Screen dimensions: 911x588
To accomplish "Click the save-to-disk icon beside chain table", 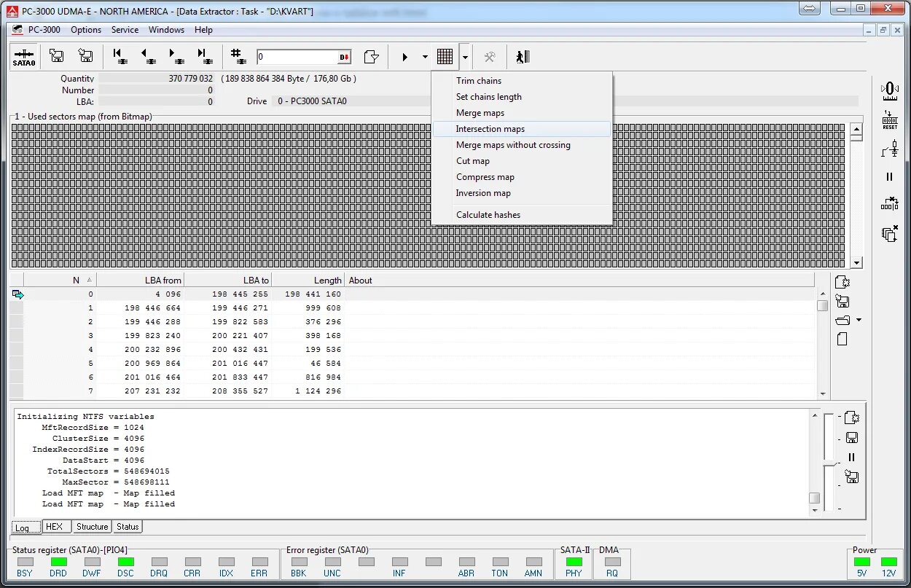I will coord(842,302).
